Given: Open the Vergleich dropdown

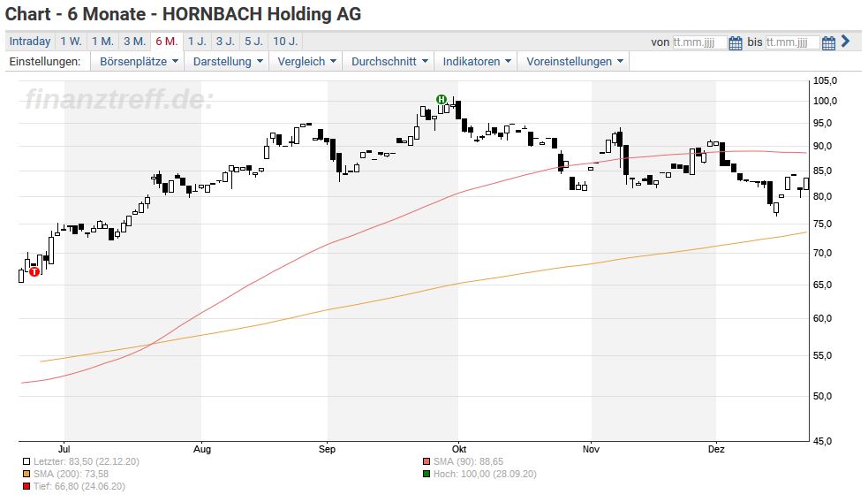Looking at the screenshot, I should click(x=306, y=62).
